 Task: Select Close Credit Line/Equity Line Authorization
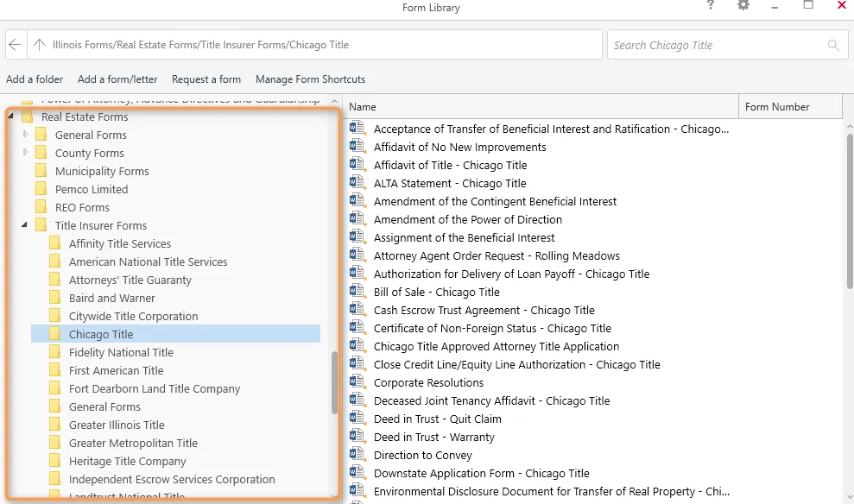click(517, 365)
